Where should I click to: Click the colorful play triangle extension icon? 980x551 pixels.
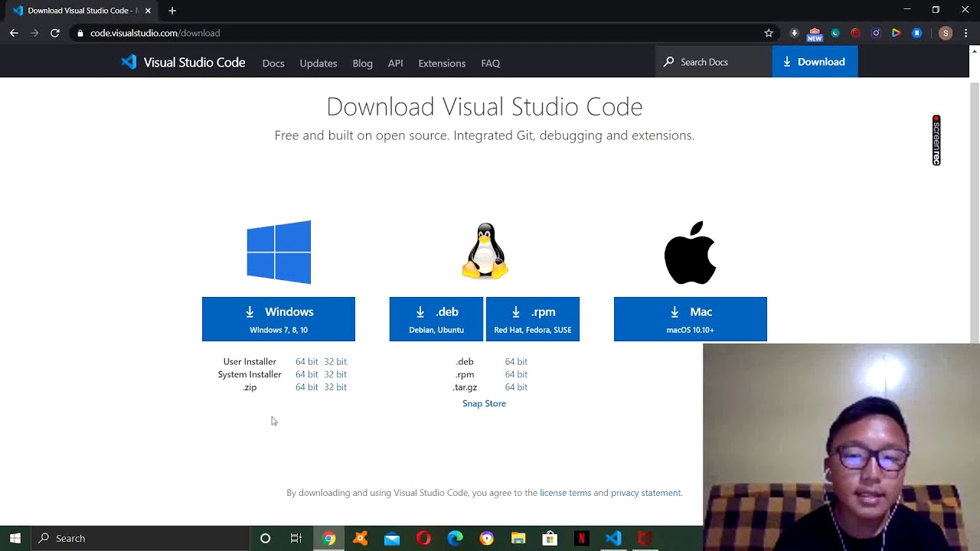[896, 33]
